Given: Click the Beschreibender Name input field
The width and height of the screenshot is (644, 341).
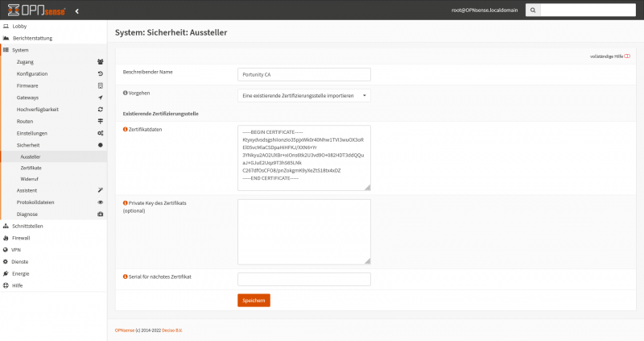Looking at the screenshot, I should coord(304,74).
